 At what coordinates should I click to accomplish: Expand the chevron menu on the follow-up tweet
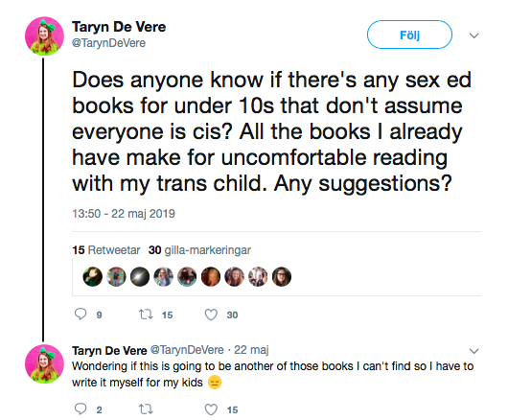pyautogui.click(x=474, y=351)
